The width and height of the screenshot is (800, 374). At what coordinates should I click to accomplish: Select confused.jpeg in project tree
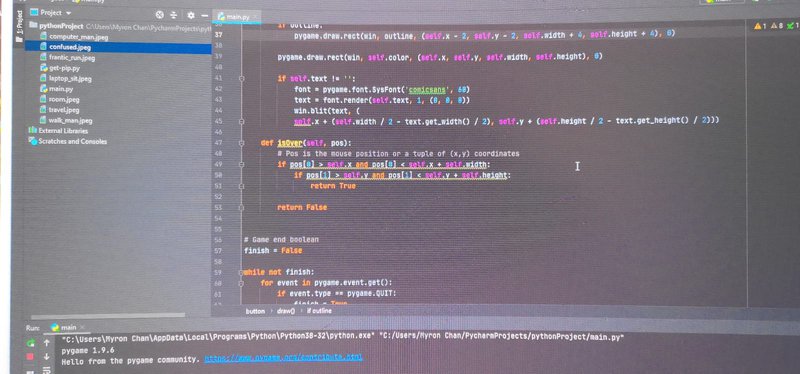(x=70, y=47)
